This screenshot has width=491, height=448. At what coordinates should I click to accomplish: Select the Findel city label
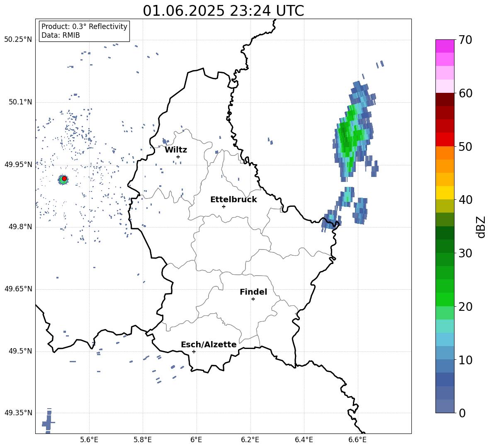(253, 292)
